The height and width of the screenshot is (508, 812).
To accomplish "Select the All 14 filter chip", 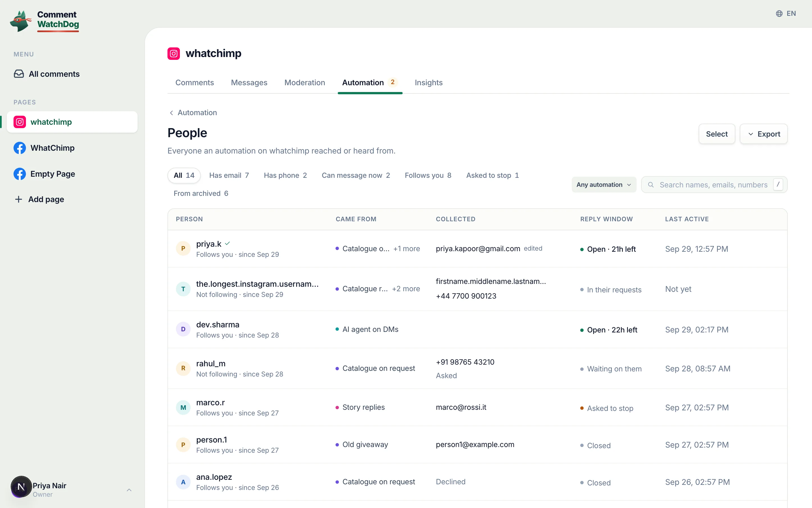I will click(184, 175).
